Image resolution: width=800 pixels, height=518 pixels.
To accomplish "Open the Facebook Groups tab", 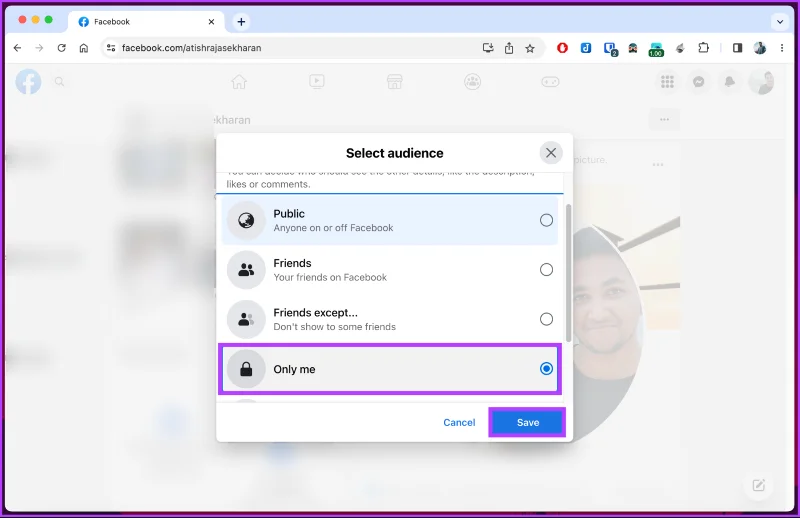I will pyautogui.click(x=472, y=82).
